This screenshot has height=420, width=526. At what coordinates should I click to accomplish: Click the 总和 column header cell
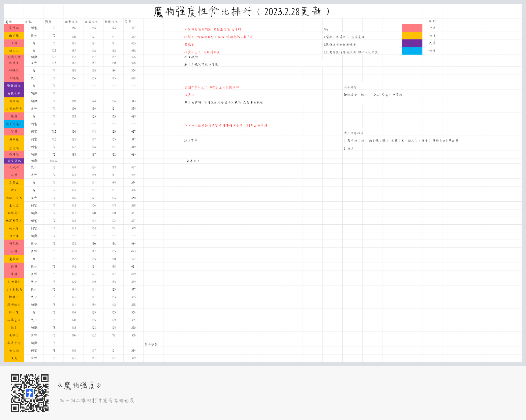(x=133, y=22)
